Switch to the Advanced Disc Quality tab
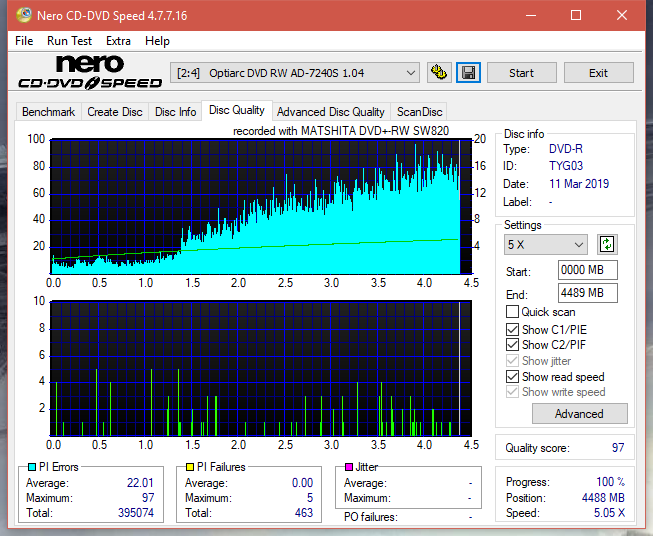This screenshot has height=536, width=653. click(x=331, y=112)
